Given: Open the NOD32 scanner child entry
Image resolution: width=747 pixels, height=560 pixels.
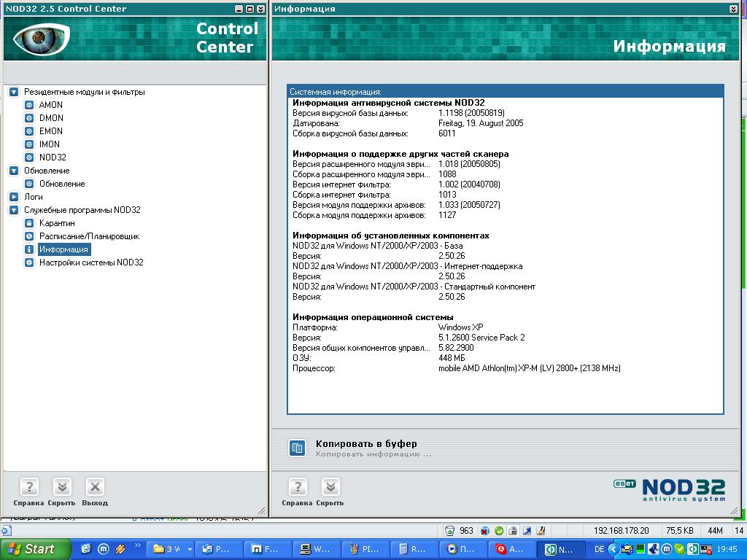Looking at the screenshot, I should [53, 157].
